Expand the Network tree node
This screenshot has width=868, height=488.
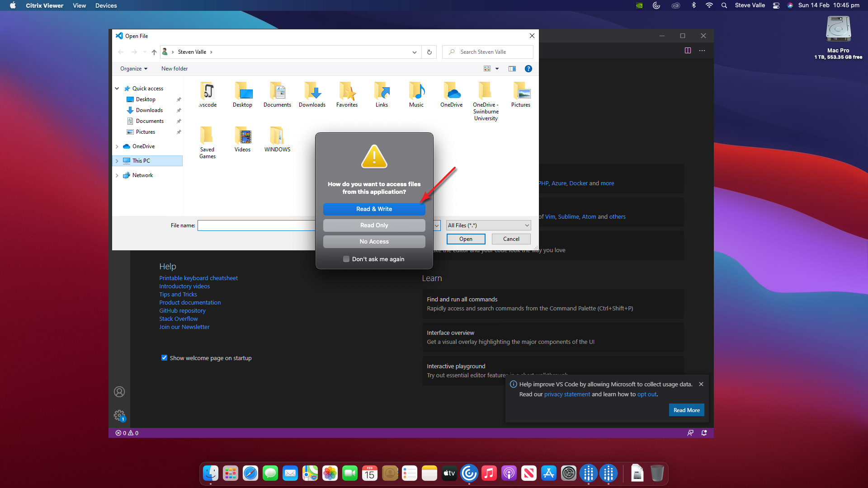click(117, 175)
